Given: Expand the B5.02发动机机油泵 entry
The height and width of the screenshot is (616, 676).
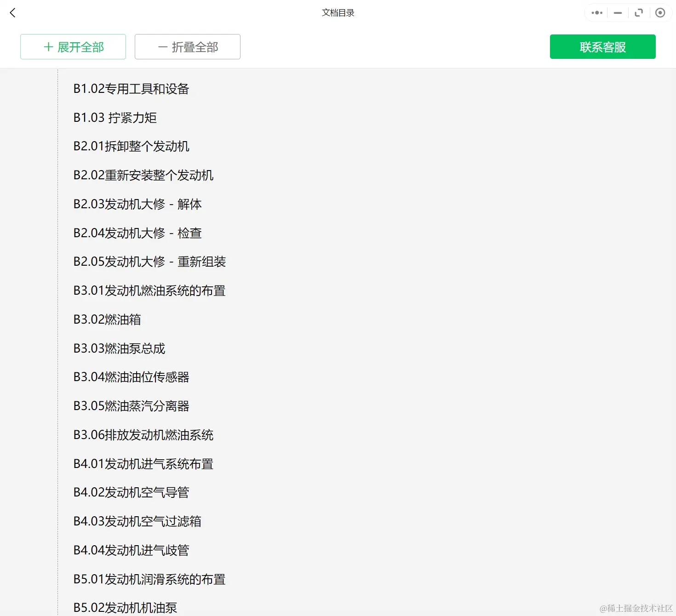Looking at the screenshot, I should click(125, 607).
